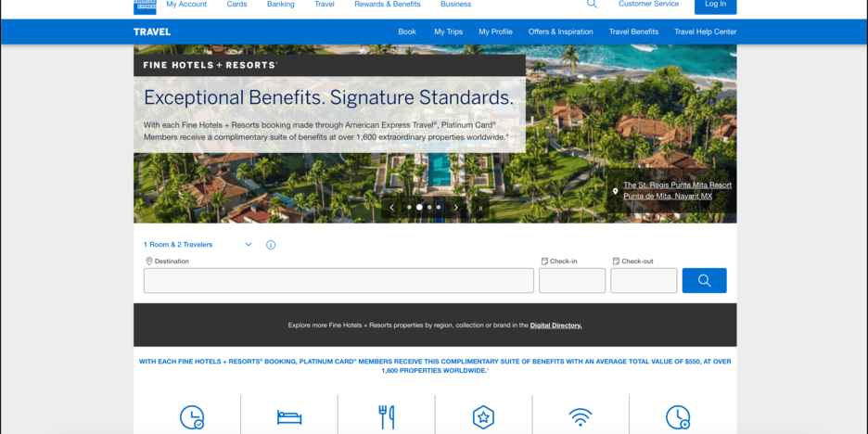Image resolution: width=868 pixels, height=434 pixels.
Task: Open My Trips in the Travel bar
Action: click(x=449, y=32)
